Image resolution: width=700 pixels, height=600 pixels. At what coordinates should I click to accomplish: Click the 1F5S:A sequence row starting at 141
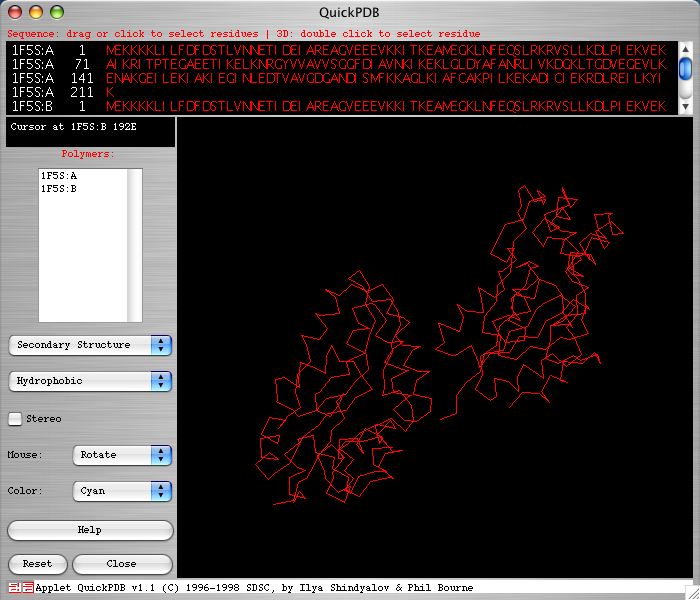point(339,79)
